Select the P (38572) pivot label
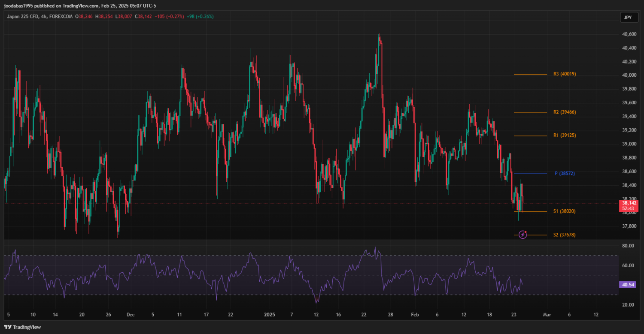Image resolution: width=644 pixels, height=334 pixels. pyautogui.click(x=565, y=174)
